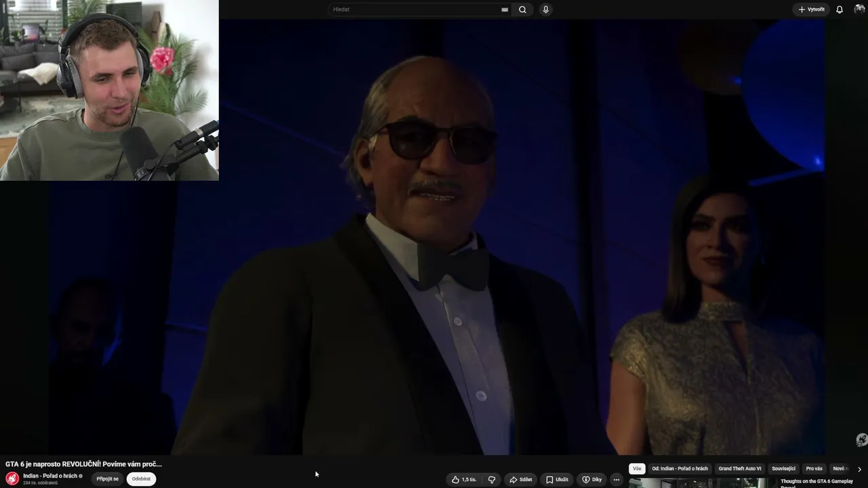Save the video with Uložit
Viewport: 868px width, 488px height.
pyautogui.click(x=557, y=479)
